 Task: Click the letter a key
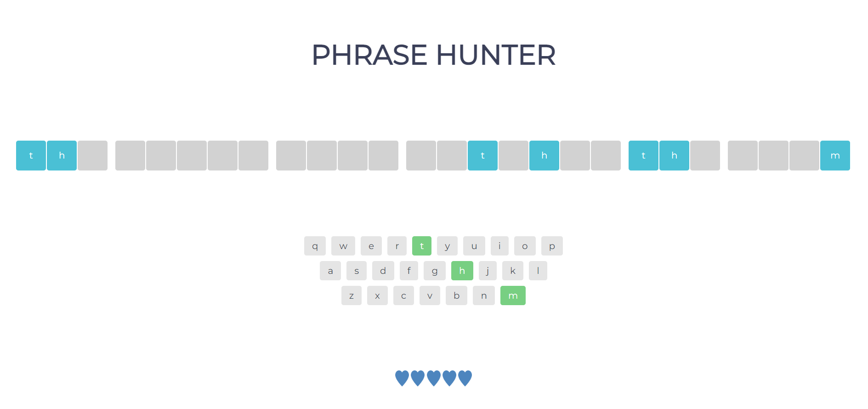(x=330, y=271)
